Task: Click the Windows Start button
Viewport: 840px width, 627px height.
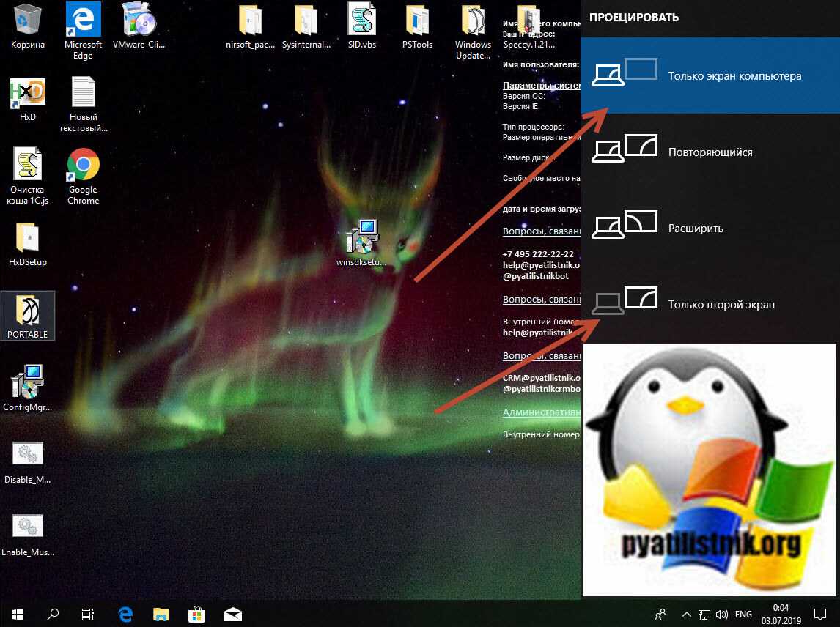Action: click(17, 613)
